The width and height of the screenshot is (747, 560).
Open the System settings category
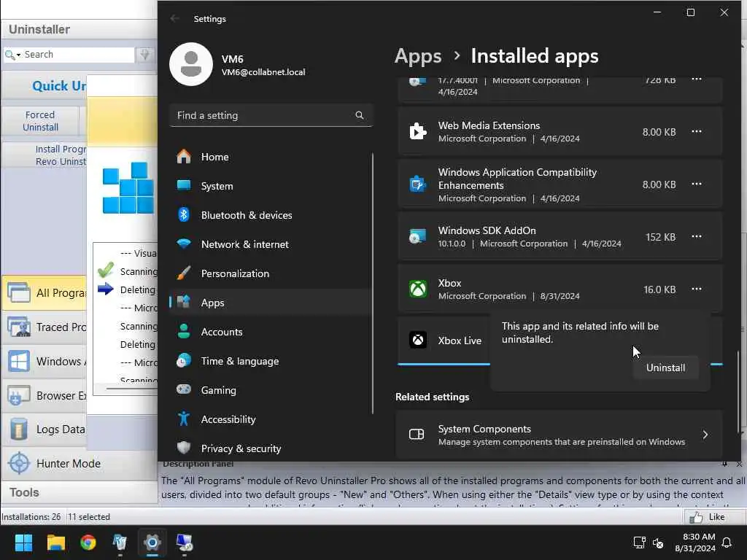271,186
